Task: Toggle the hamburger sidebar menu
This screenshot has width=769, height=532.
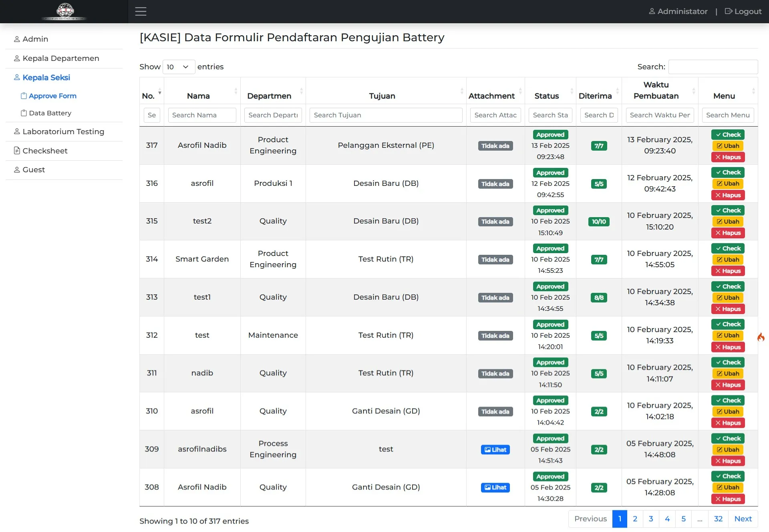Action: 141,11
